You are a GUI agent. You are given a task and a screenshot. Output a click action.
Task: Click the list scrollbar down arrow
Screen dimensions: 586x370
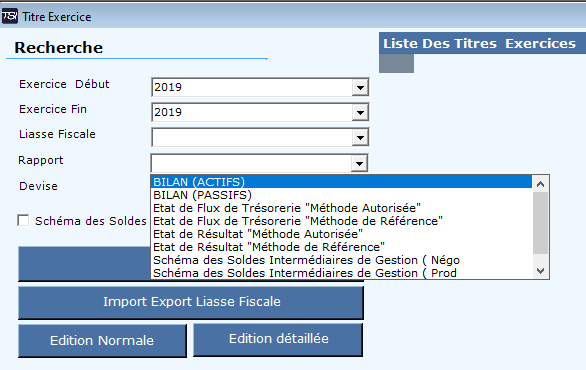pyautogui.click(x=540, y=271)
